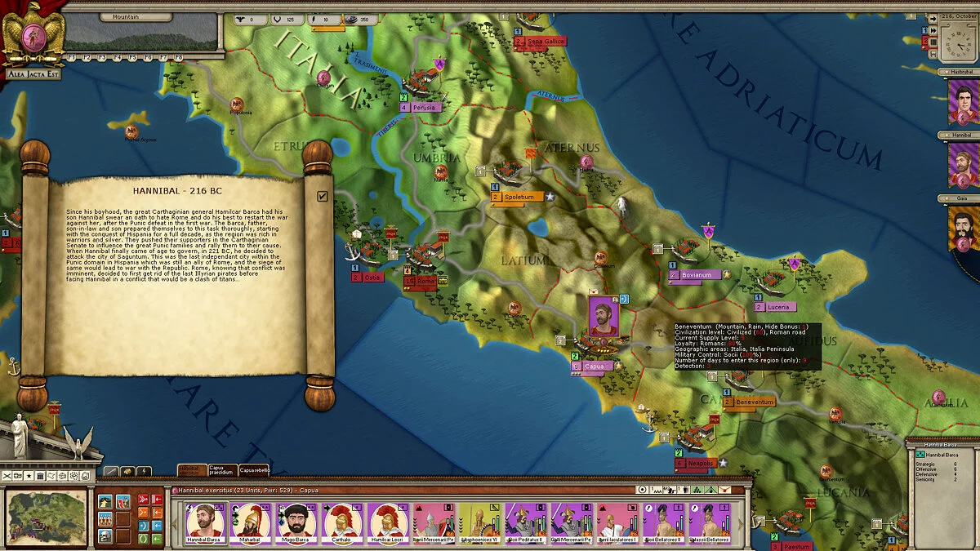Click the skull order icon in orders panel

tap(105, 536)
